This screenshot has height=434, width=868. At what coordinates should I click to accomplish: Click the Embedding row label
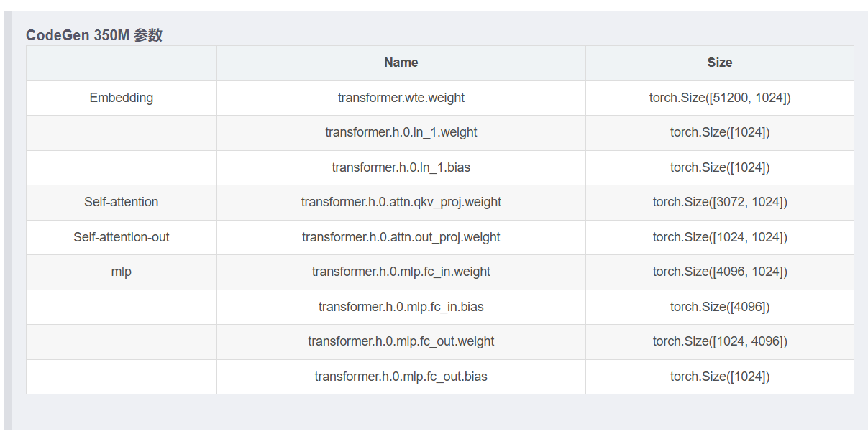pos(122,98)
